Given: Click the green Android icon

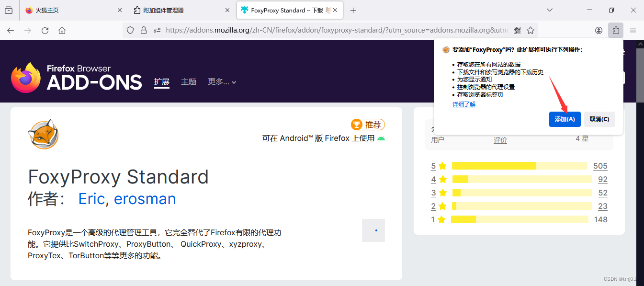Looking at the screenshot, I should 381,138.
